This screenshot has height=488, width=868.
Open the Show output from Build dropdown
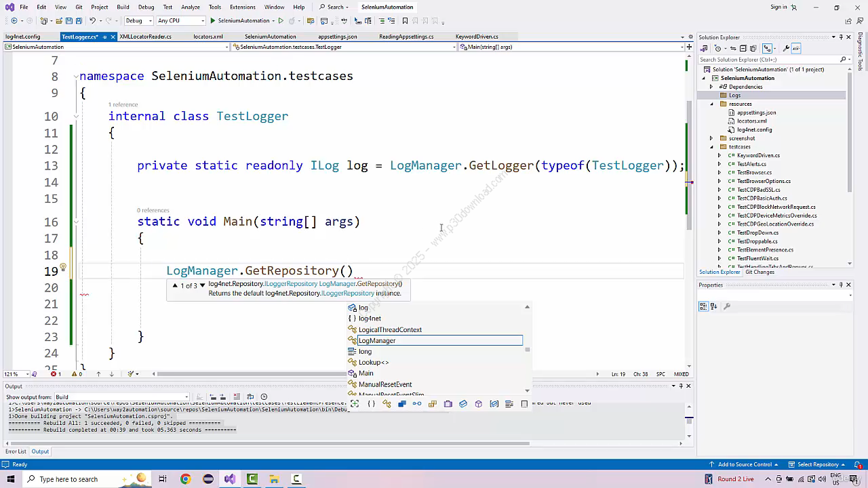point(122,396)
